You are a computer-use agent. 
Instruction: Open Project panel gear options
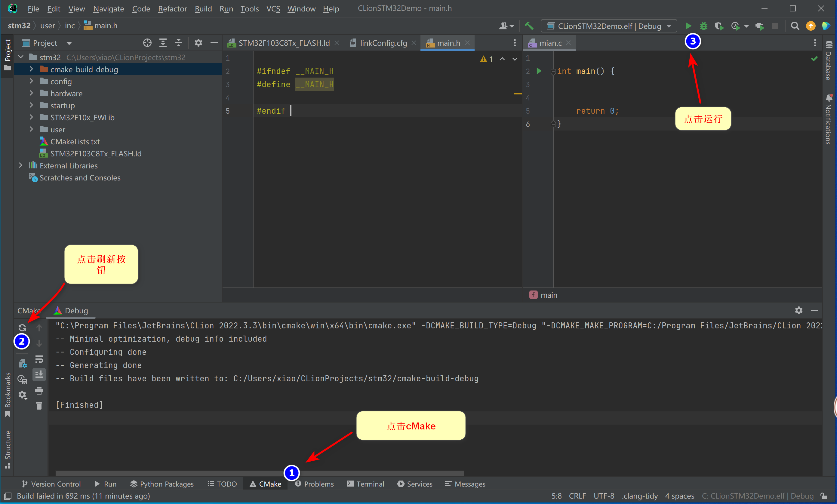tap(198, 43)
